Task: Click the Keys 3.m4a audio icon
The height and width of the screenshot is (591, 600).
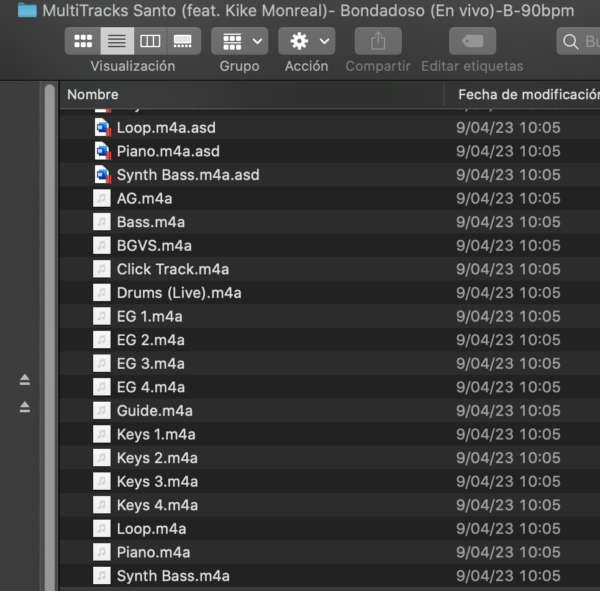Action: pos(102,482)
